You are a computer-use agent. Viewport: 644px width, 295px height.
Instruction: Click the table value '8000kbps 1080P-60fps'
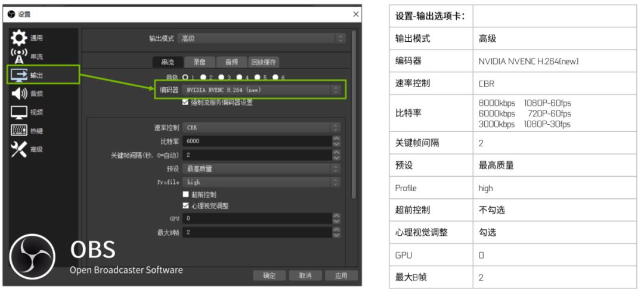click(525, 103)
